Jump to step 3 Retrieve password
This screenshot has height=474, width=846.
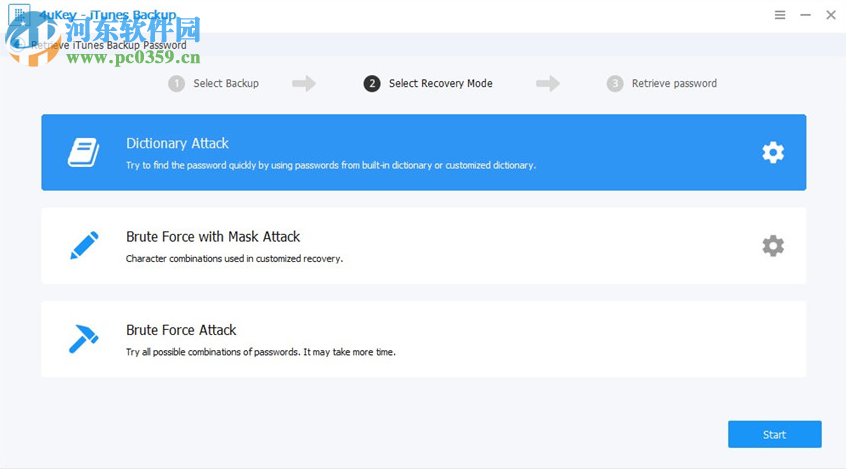(662, 84)
